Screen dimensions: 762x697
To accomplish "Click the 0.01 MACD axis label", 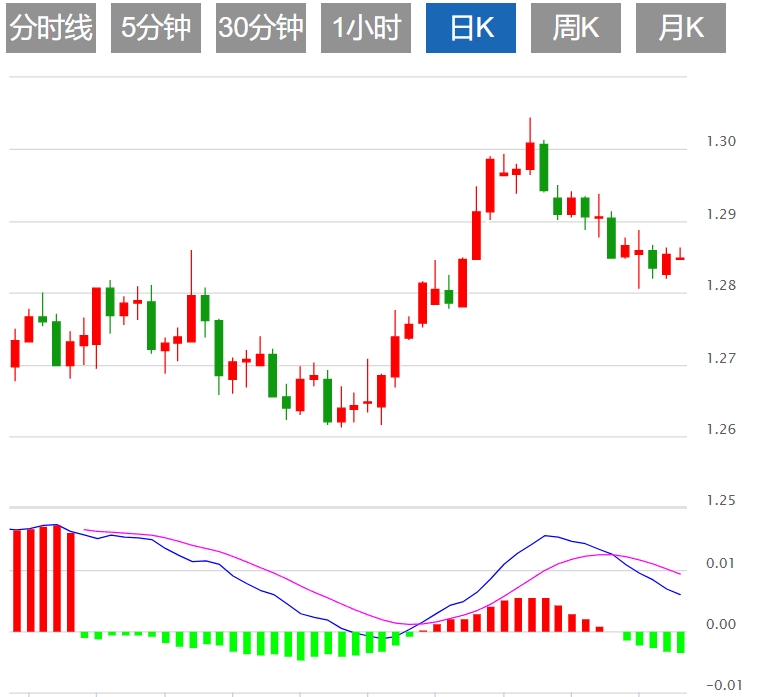I will [x=721, y=563].
